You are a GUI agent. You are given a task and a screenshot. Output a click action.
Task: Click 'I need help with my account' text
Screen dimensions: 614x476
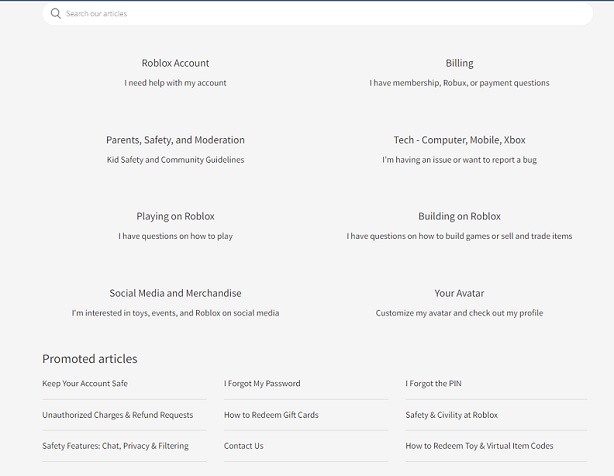175,83
